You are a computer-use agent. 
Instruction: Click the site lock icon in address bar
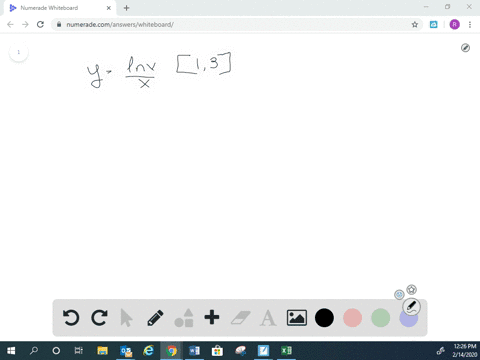coord(59,24)
